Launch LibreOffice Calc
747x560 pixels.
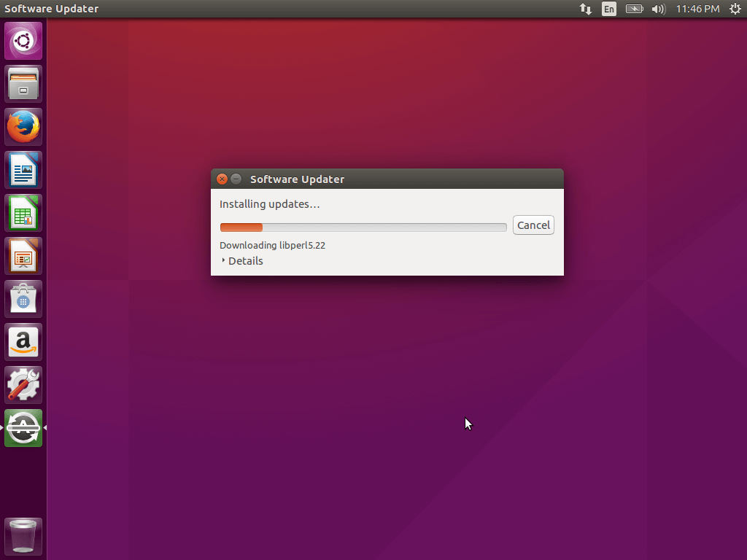23,212
